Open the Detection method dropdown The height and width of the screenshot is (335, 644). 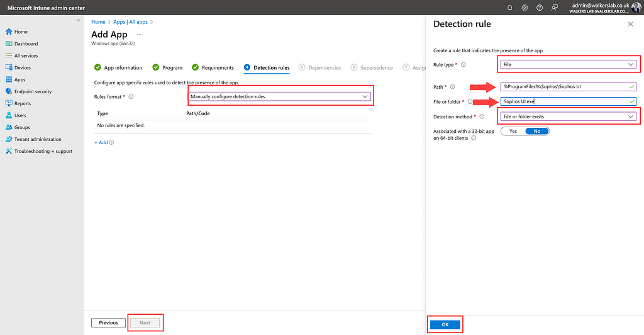click(569, 116)
